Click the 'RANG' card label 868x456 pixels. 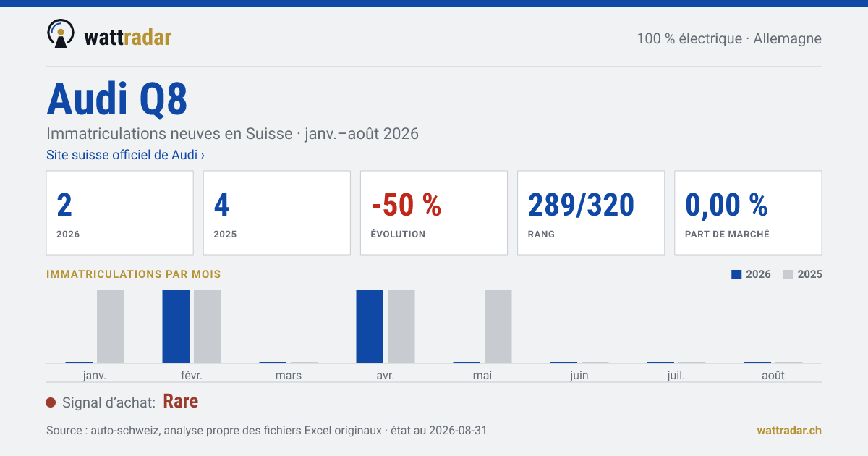point(541,235)
